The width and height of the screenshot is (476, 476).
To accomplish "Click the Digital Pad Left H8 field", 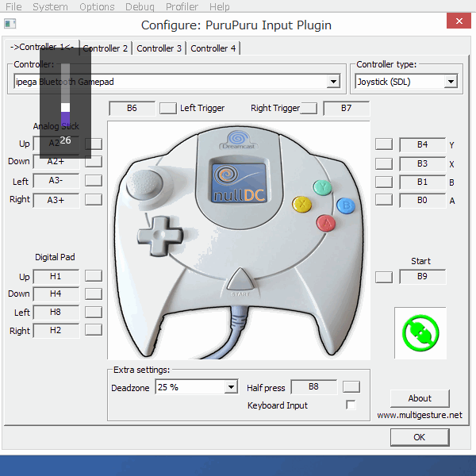I will tap(56, 312).
